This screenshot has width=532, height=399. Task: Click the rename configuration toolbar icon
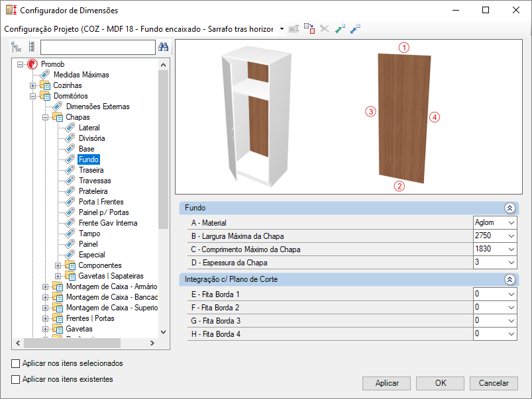point(293,29)
